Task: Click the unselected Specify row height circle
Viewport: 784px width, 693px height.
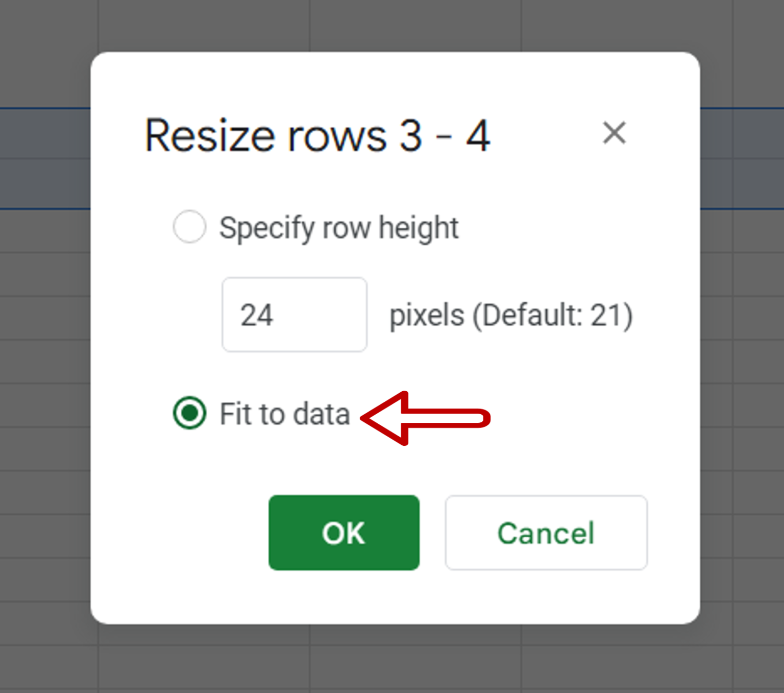Action: tap(189, 228)
